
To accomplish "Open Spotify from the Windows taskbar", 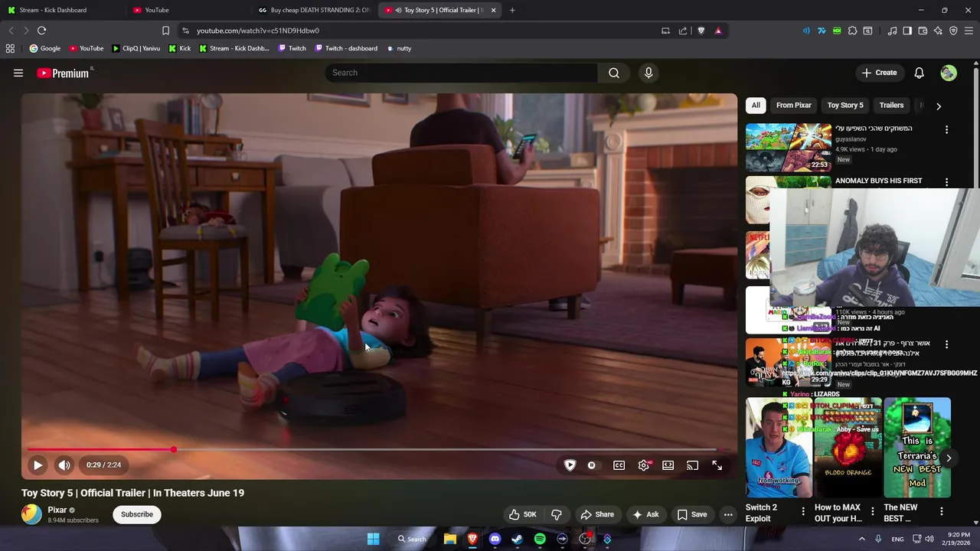I will (540, 539).
